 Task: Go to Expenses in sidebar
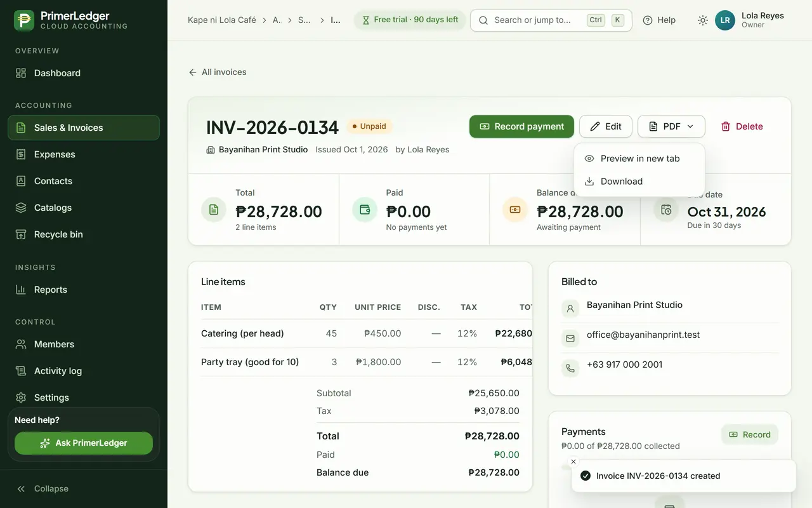[84, 154]
